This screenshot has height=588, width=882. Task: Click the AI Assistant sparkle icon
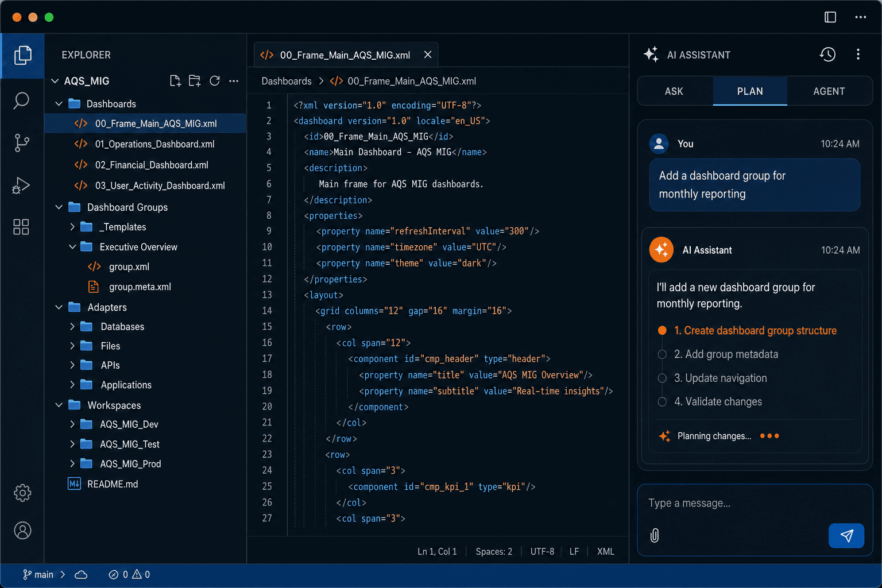pos(651,55)
